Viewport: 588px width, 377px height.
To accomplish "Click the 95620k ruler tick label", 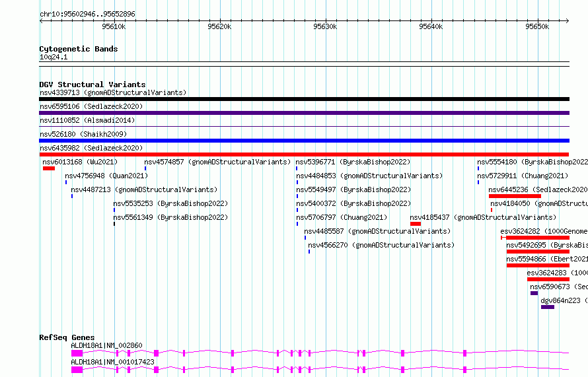I will [219, 26].
